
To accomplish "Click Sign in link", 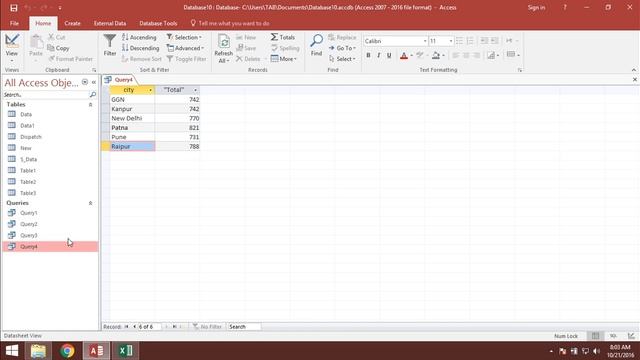I will (536, 7).
